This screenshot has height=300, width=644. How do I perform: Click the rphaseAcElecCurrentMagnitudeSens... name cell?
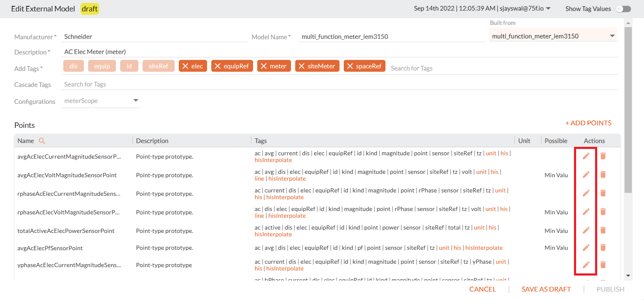[69, 194]
